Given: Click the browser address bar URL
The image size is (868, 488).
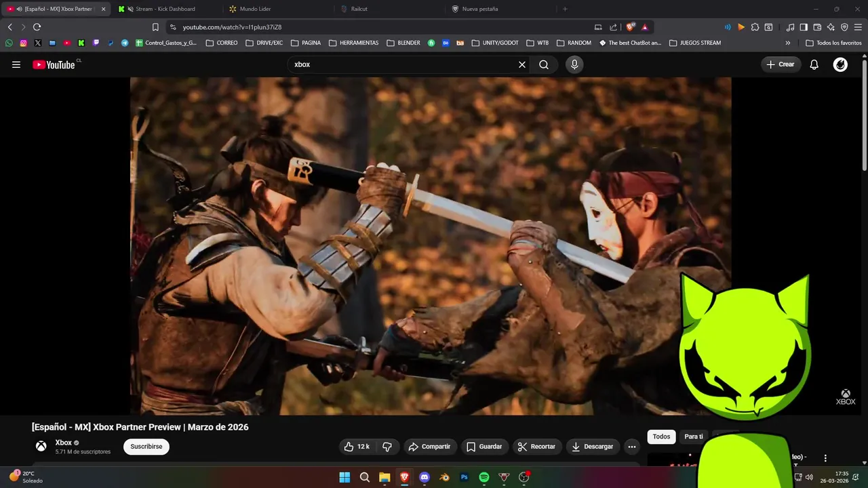Looking at the screenshot, I should pos(232,27).
